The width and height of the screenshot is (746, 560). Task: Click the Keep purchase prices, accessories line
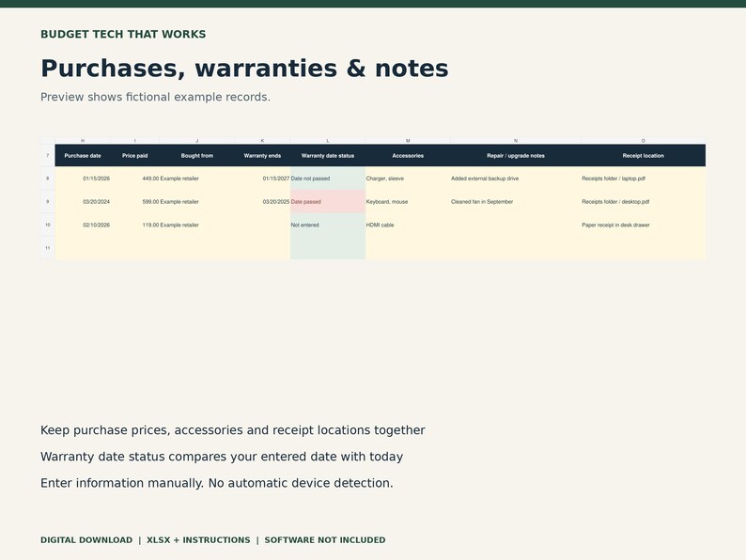pyautogui.click(x=233, y=430)
